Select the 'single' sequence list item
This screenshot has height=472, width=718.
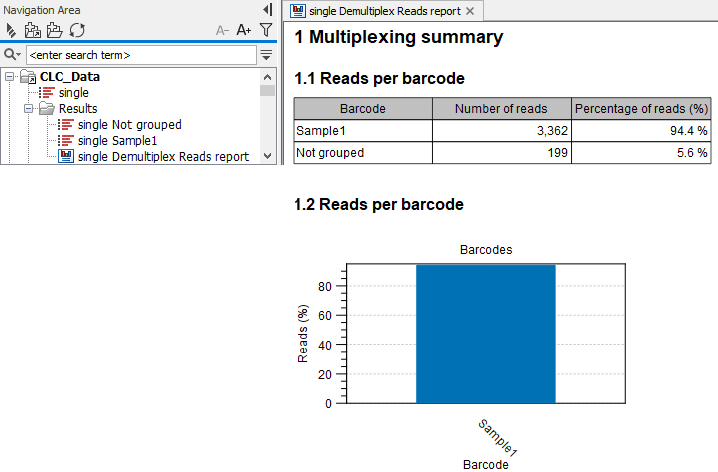click(x=73, y=93)
